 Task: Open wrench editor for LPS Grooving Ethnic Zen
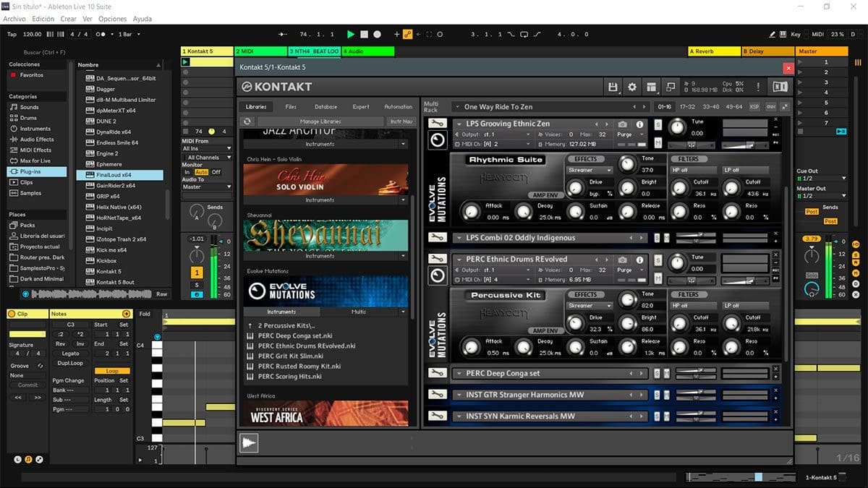tap(437, 124)
